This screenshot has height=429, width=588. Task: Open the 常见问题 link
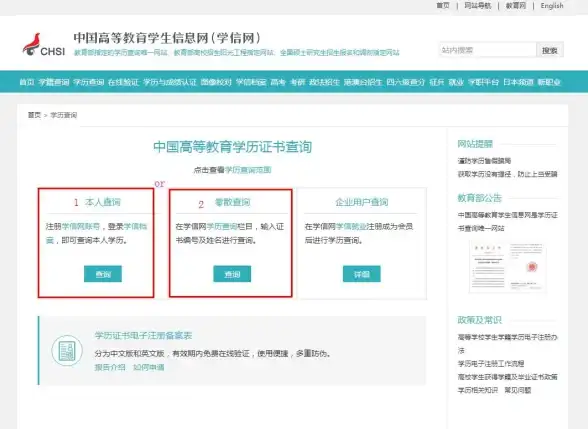coord(518,390)
